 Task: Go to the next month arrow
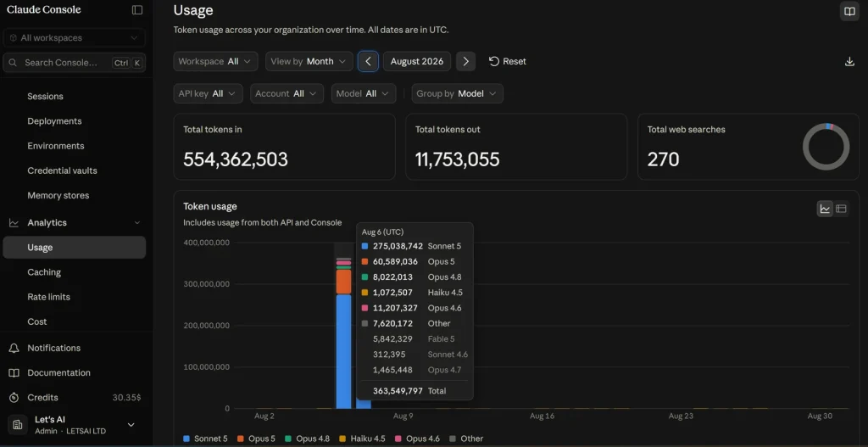coord(465,61)
